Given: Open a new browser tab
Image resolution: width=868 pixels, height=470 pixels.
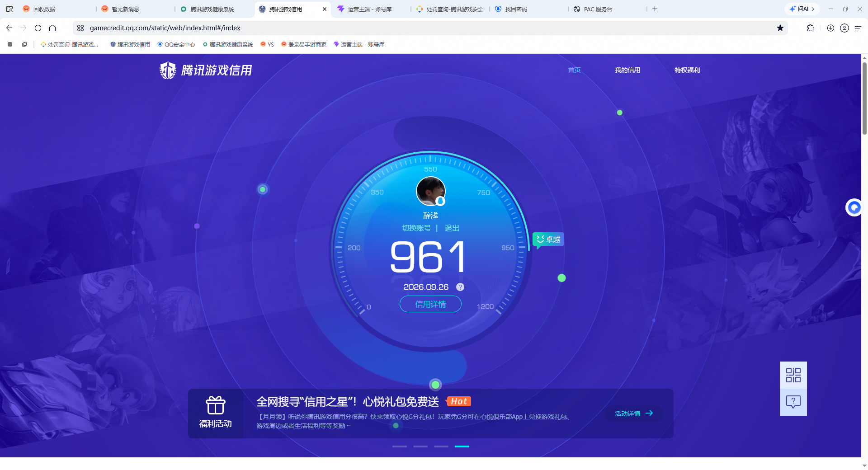Looking at the screenshot, I should [x=655, y=9].
